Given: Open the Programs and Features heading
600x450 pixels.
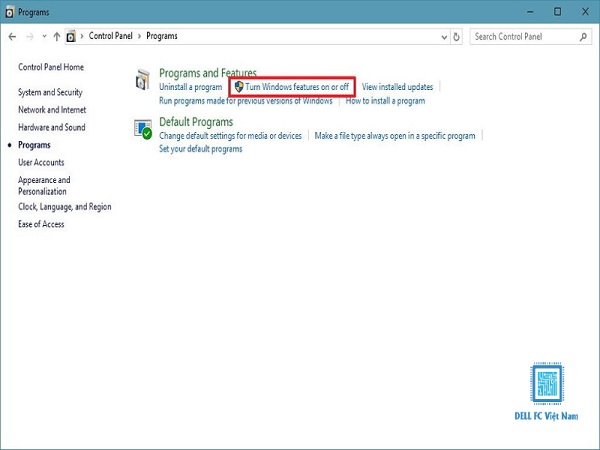Looking at the screenshot, I should [208, 73].
